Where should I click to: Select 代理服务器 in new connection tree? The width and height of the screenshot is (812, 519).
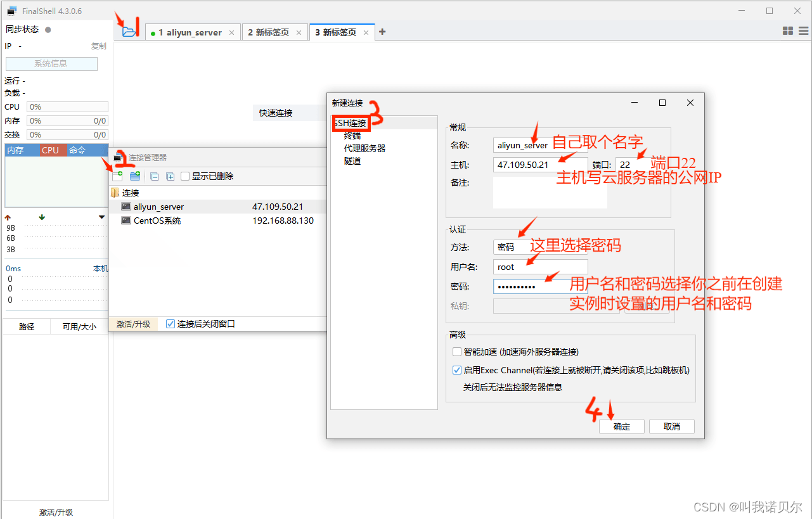point(364,148)
